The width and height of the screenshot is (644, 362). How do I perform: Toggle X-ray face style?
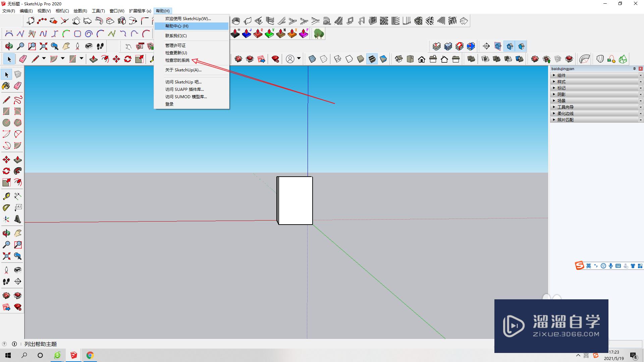pos(312,59)
